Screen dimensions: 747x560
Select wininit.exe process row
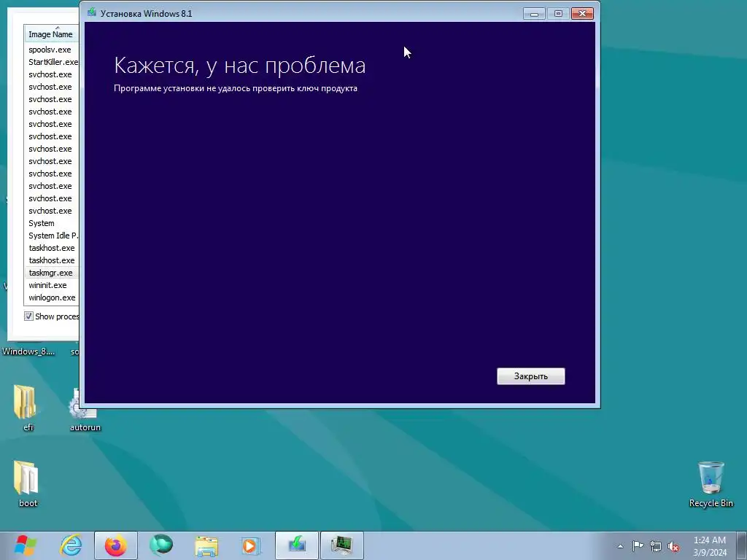click(x=52, y=285)
